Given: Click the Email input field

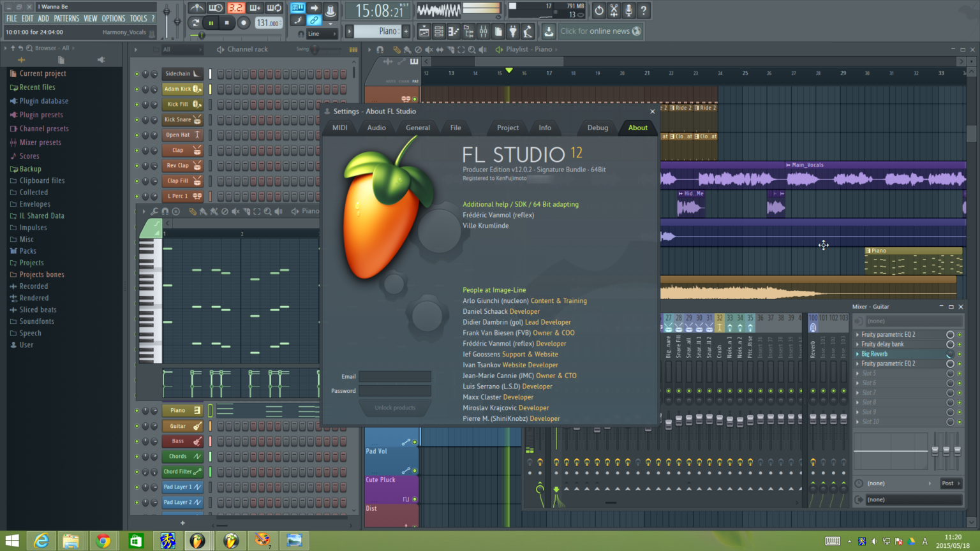Looking at the screenshot, I should pos(395,376).
